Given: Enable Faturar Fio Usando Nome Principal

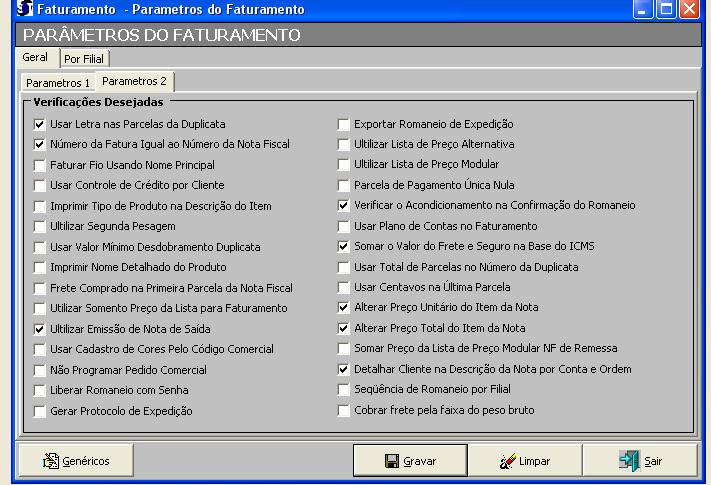Looking at the screenshot, I should (40, 165).
